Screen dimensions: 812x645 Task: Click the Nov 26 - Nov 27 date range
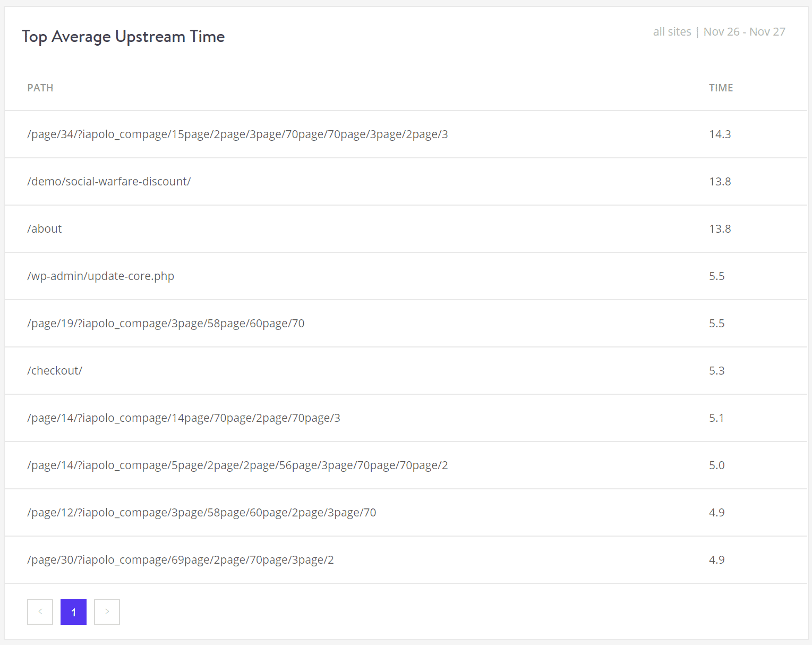point(744,32)
